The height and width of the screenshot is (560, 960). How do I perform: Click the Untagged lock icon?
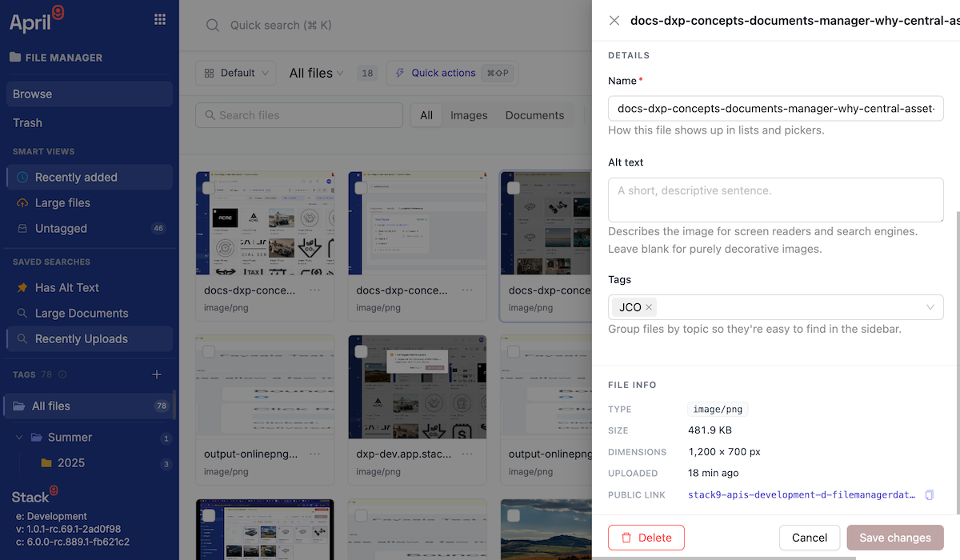click(22, 228)
